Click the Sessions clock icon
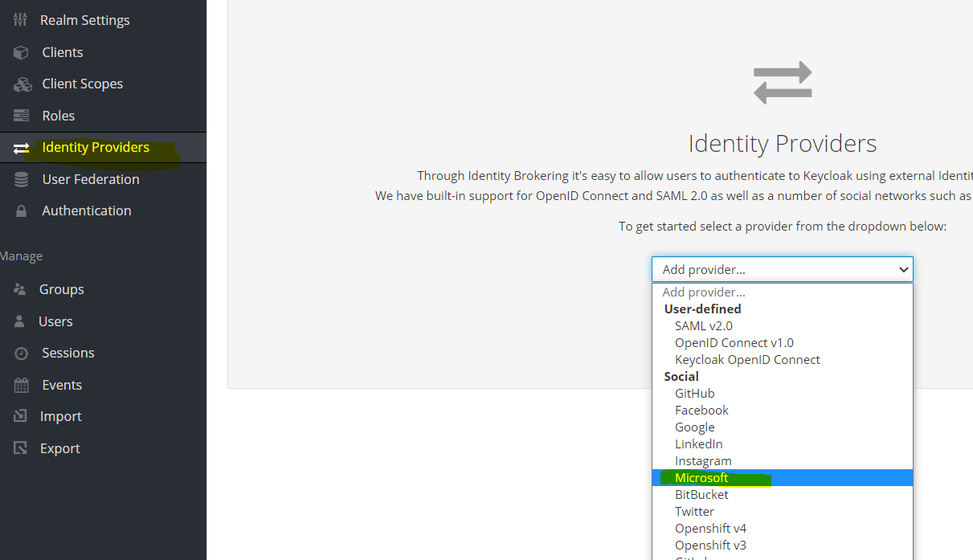 [19, 352]
